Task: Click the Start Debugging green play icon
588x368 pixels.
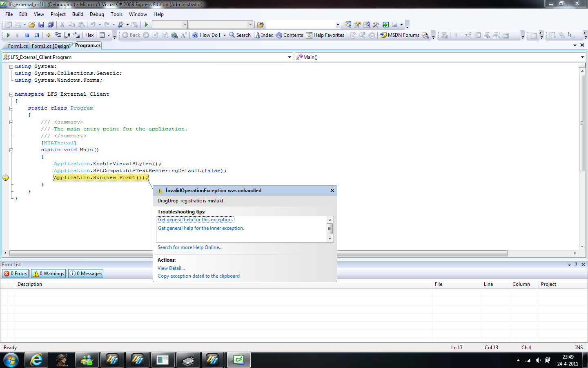Action: point(146,25)
